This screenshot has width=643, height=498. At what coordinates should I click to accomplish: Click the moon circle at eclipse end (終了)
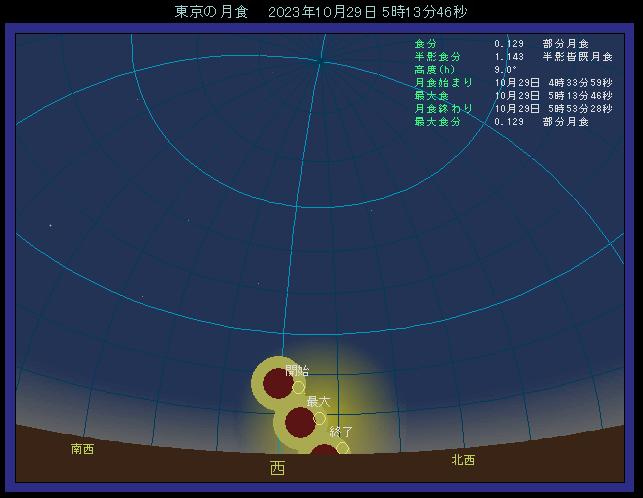pos(343,448)
